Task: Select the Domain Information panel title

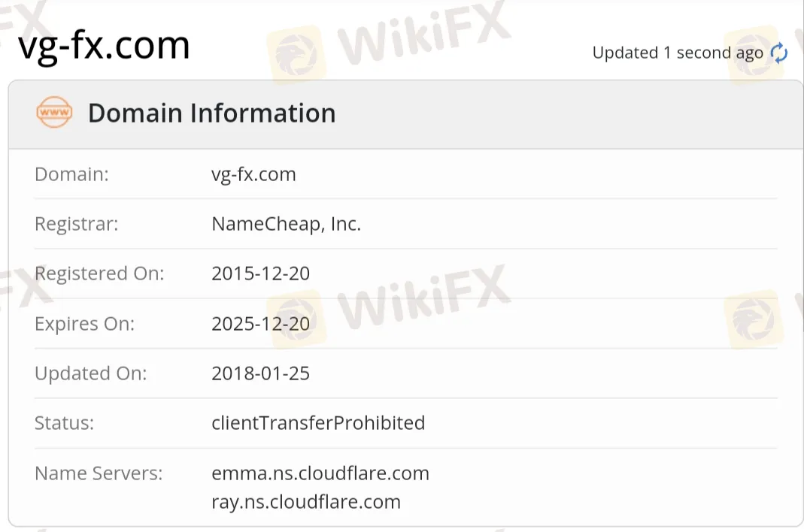Action: click(211, 113)
